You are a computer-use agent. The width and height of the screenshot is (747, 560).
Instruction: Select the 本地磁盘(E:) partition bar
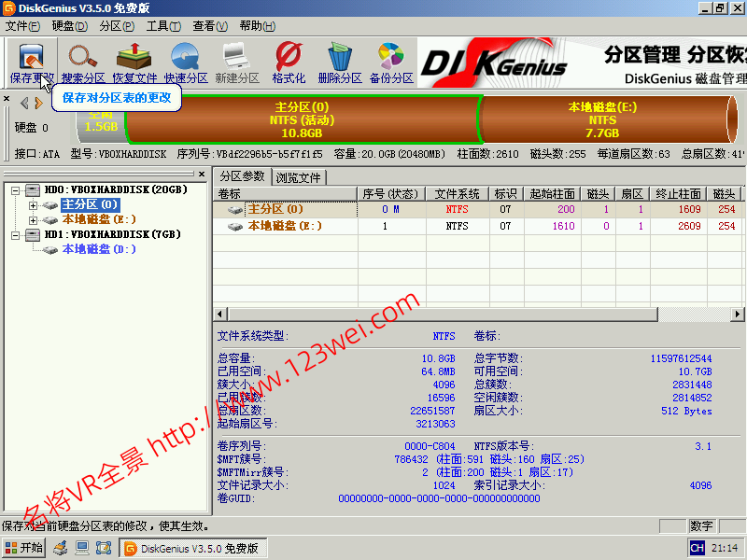(602, 119)
